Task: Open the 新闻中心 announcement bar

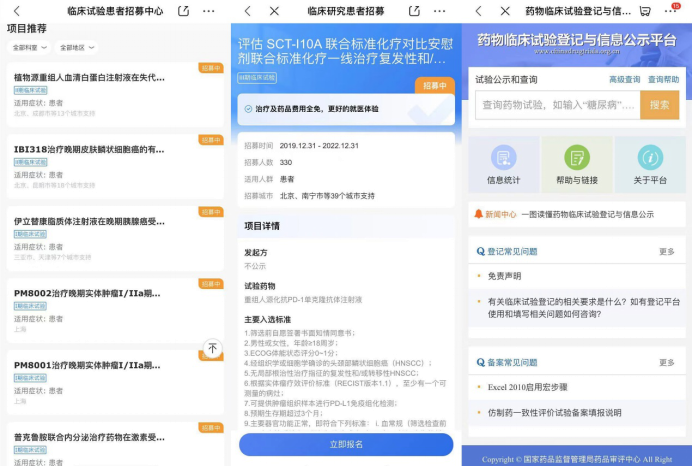Action: 575,214
